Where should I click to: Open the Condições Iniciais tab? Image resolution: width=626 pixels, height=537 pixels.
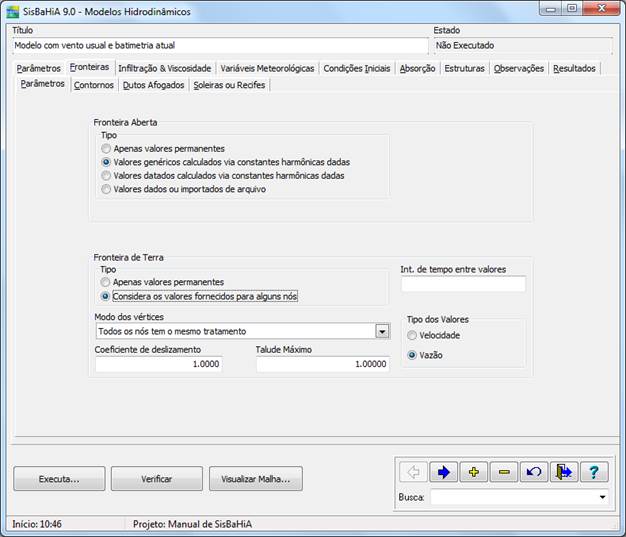357,68
